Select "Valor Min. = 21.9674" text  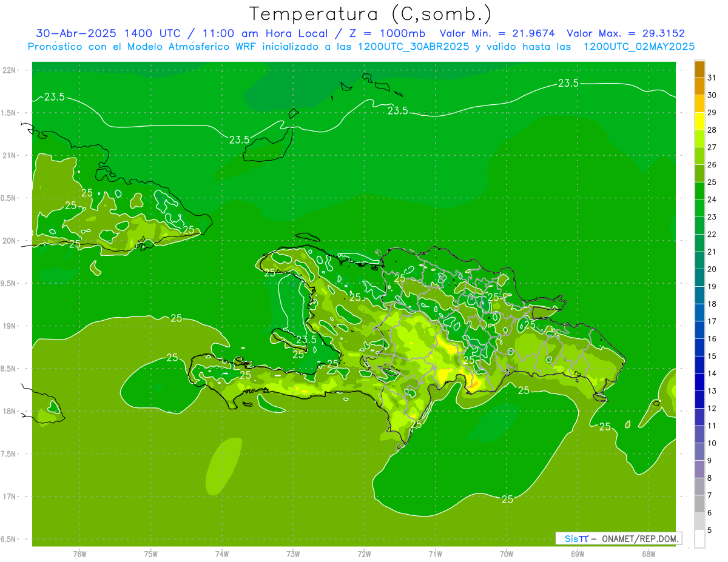tap(497, 33)
